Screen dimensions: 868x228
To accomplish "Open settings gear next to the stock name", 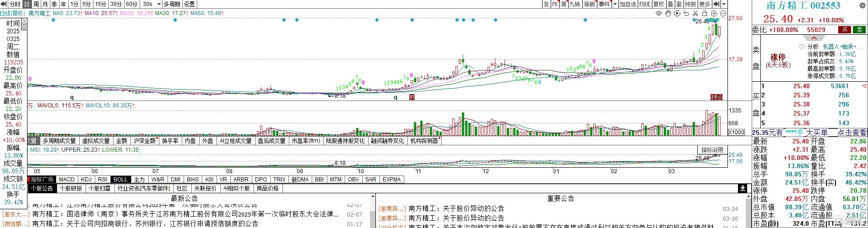I will point(862,5).
